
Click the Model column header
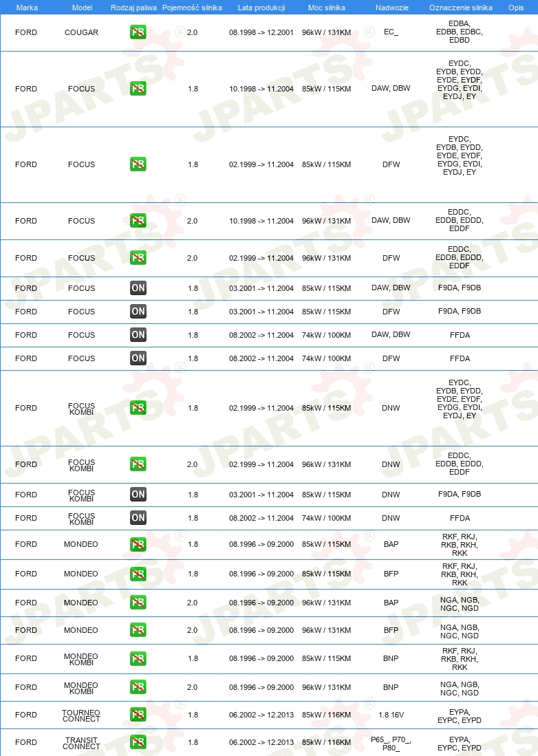[x=82, y=8]
